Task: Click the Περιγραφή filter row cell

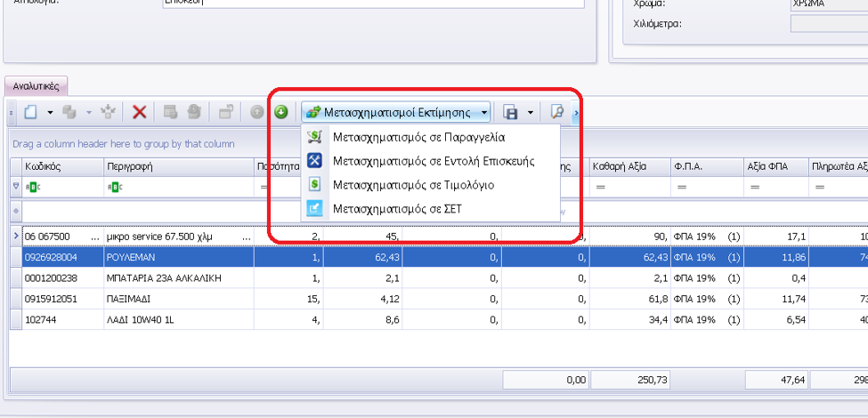Action: [x=178, y=188]
